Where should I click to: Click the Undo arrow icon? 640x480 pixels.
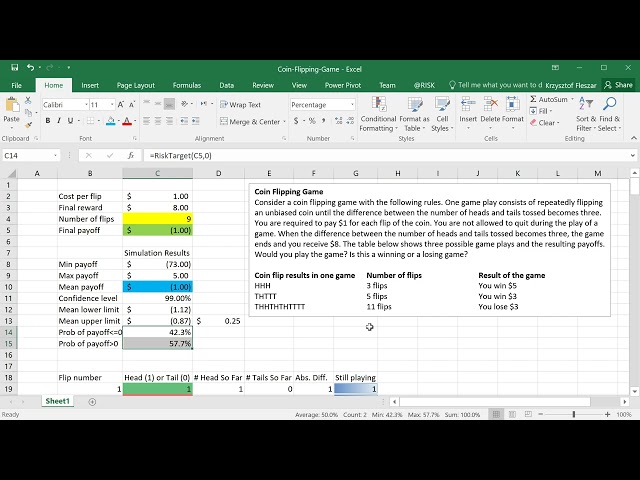(x=31, y=67)
